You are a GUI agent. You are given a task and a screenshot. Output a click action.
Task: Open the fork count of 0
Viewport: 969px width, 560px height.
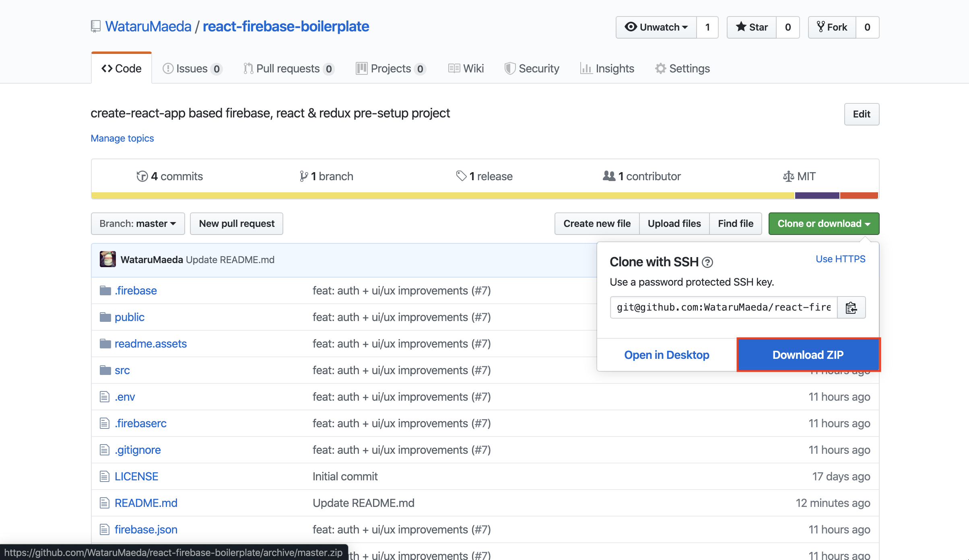coord(868,27)
